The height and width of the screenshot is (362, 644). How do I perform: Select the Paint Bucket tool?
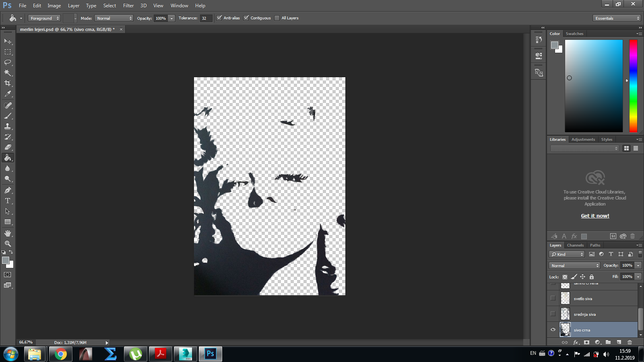click(8, 158)
